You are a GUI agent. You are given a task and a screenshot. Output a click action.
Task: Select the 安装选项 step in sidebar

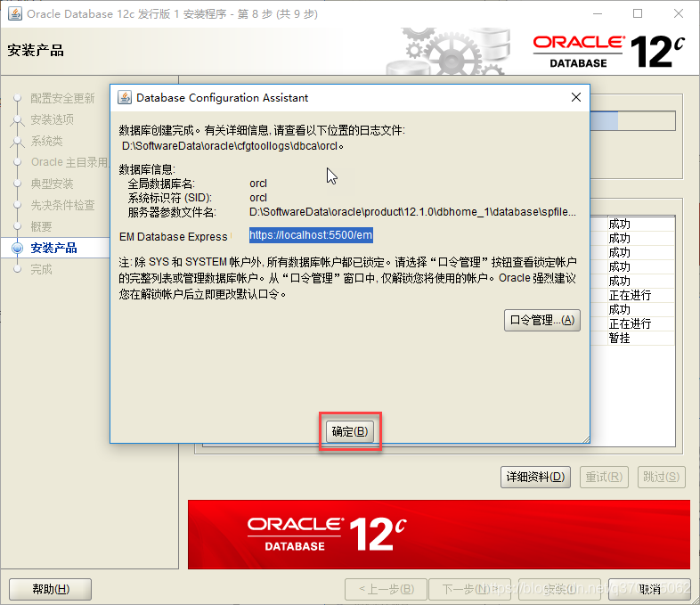53,119
